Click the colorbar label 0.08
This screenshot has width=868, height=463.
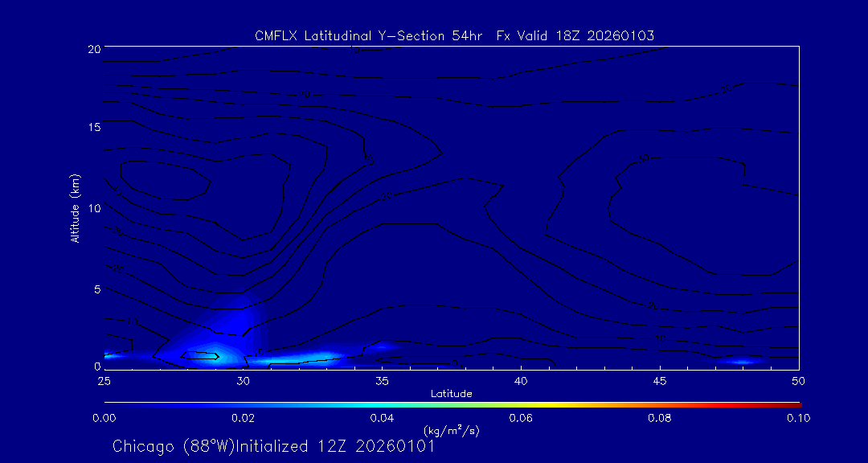click(660, 418)
